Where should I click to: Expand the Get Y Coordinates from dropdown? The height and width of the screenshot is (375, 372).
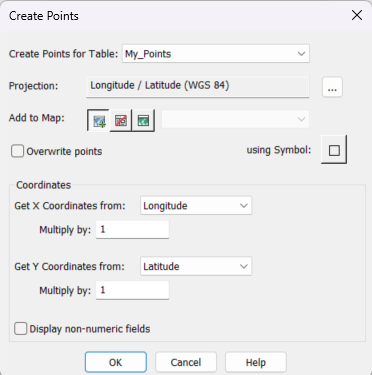click(196, 266)
